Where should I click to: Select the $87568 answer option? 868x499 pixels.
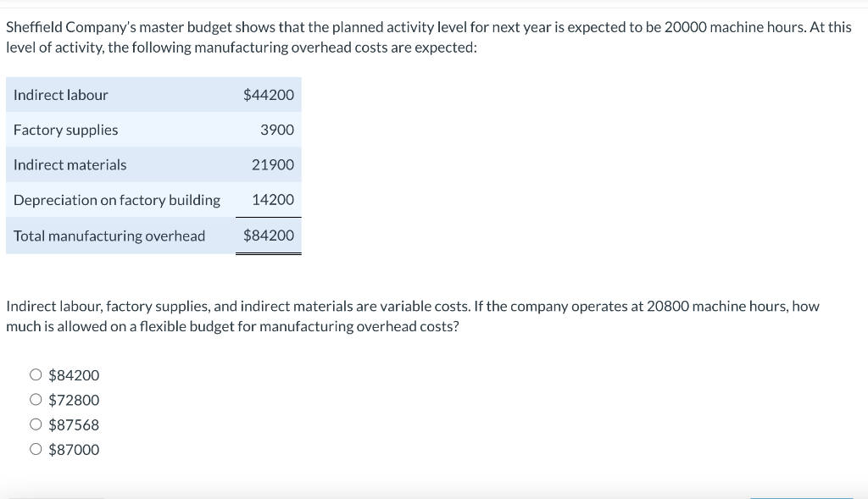pyautogui.click(x=36, y=424)
